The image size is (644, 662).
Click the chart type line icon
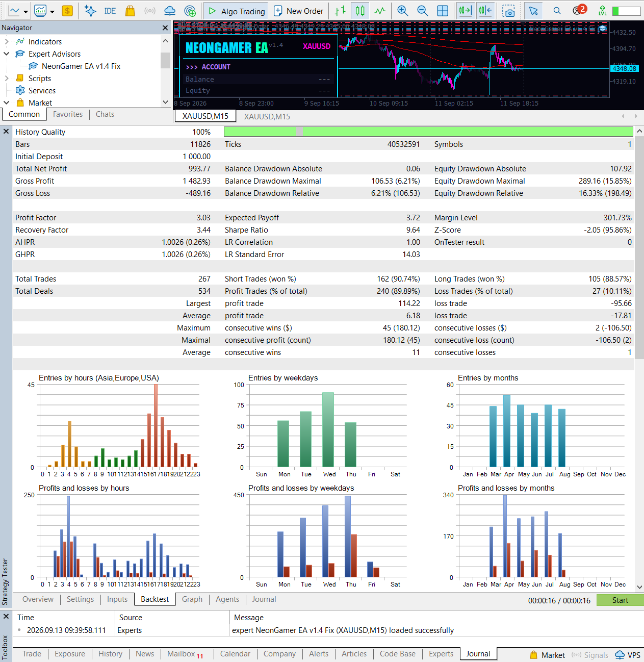click(x=14, y=11)
